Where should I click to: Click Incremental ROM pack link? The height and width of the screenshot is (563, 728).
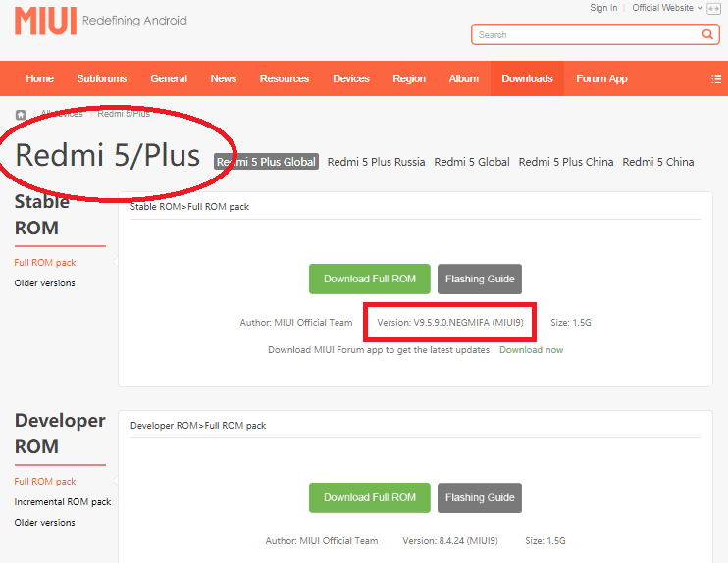coord(63,502)
